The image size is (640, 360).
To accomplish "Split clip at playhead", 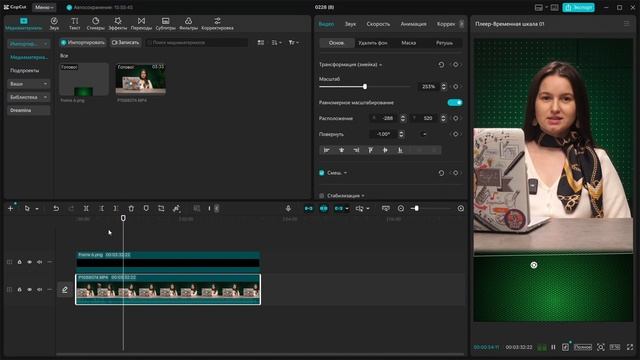I will [x=86, y=209].
